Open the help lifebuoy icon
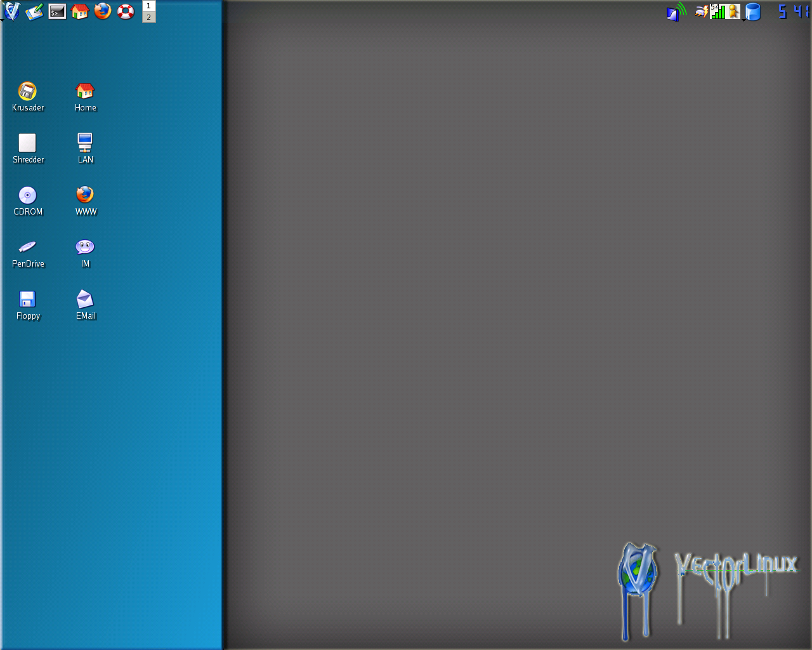Screen dimensions: 812x650 point(126,11)
